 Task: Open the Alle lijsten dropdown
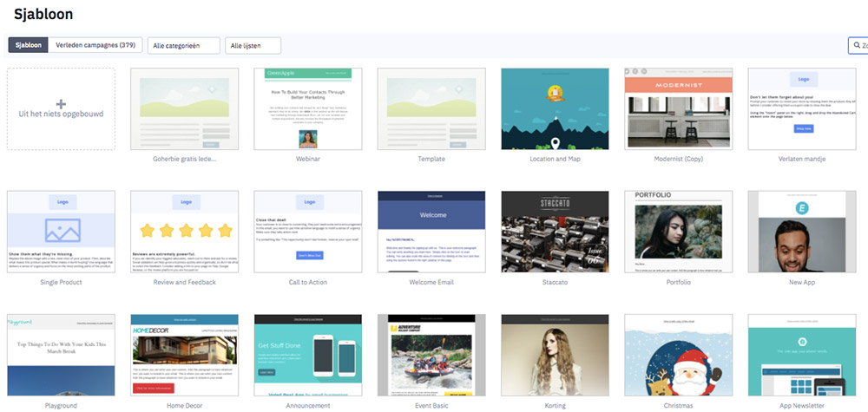tap(253, 45)
